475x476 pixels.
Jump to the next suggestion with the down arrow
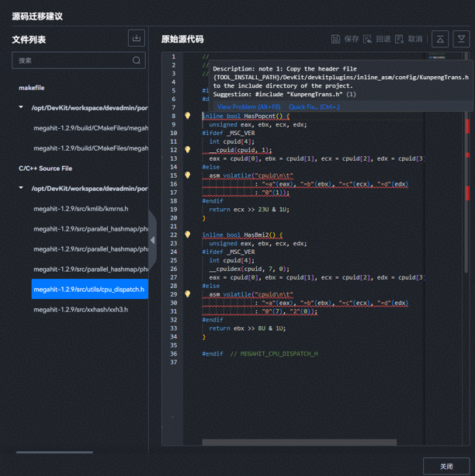point(461,39)
